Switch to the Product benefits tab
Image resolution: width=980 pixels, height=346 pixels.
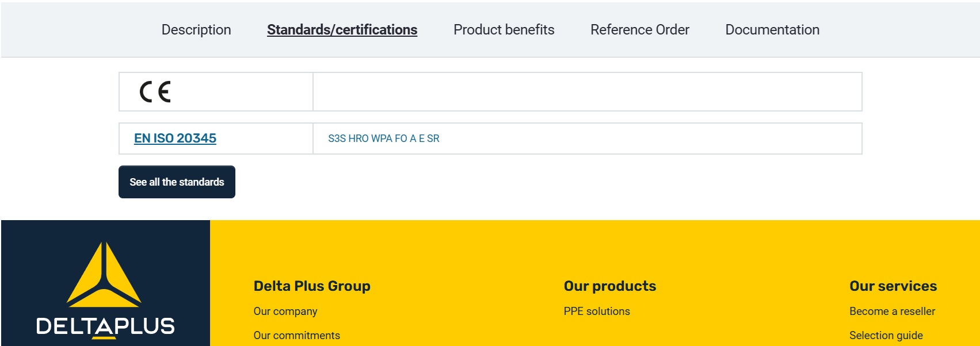tap(504, 30)
